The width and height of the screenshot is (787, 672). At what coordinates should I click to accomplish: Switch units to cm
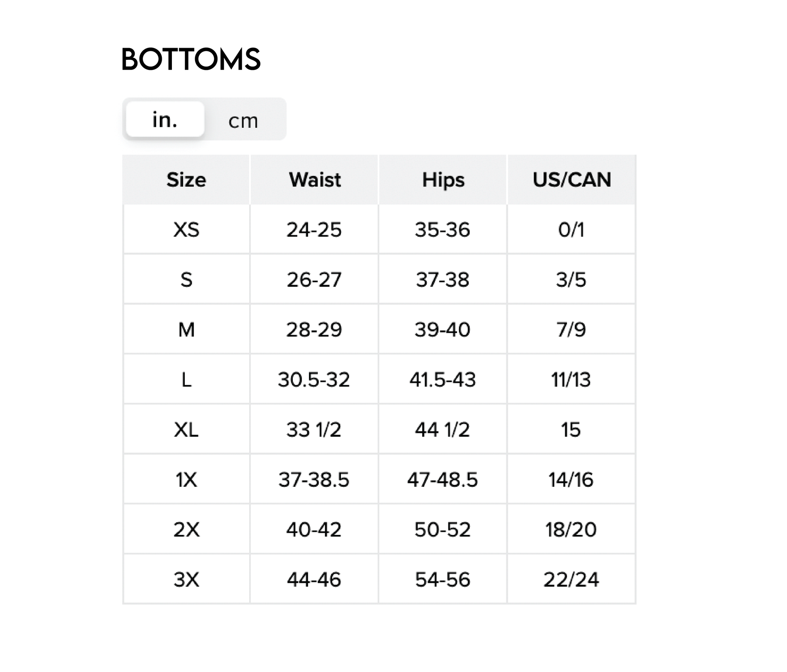click(243, 120)
